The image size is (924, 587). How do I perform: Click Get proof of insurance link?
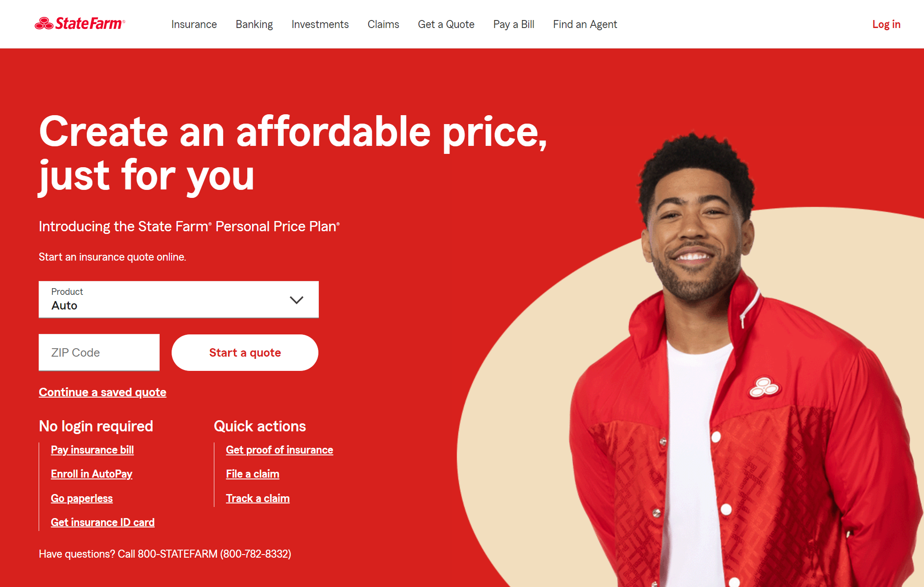[x=279, y=450]
